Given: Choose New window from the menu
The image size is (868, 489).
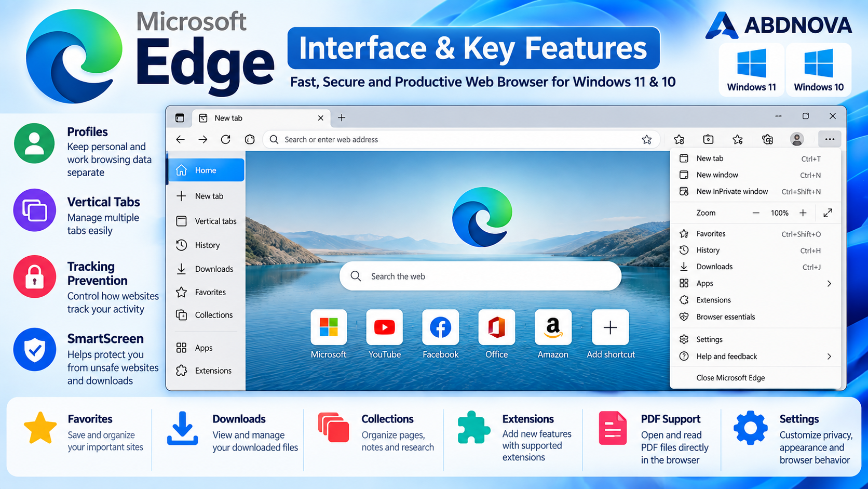Looking at the screenshot, I should click(755, 175).
